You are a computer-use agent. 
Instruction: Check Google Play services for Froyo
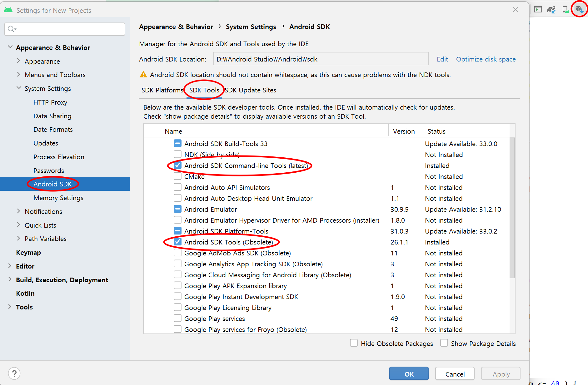click(x=177, y=329)
